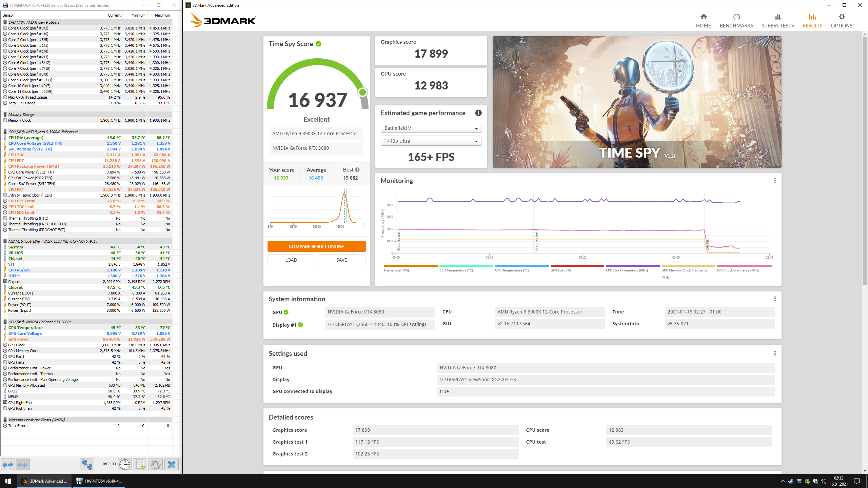The image size is (868, 488).
Task: Click the shrink columns arrows icon in HWiNFO
Action: tap(22, 465)
